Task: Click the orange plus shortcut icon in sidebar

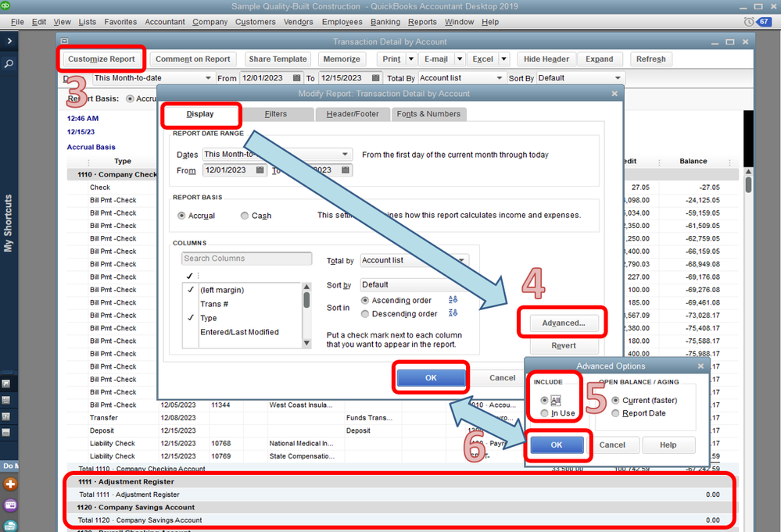Action: 10,484
